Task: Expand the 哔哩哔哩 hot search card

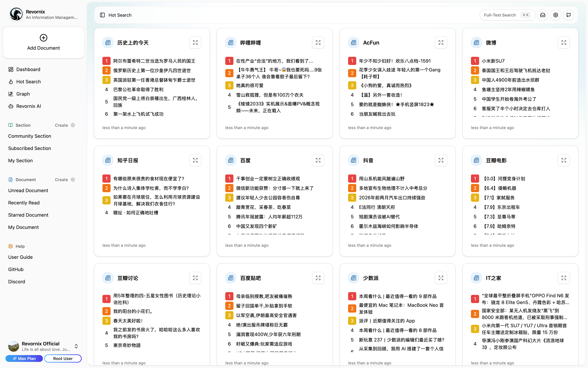Action: click(x=318, y=43)
